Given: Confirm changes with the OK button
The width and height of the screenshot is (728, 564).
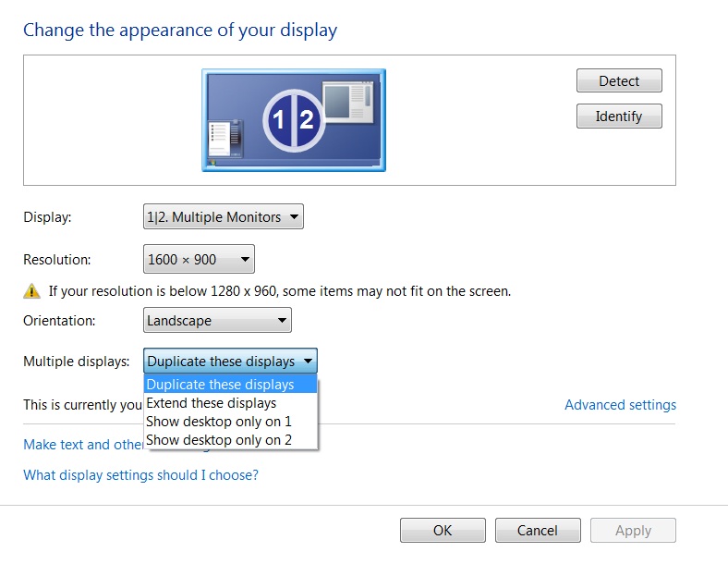Looking at the screenshot, I should (x=443, y=531).
